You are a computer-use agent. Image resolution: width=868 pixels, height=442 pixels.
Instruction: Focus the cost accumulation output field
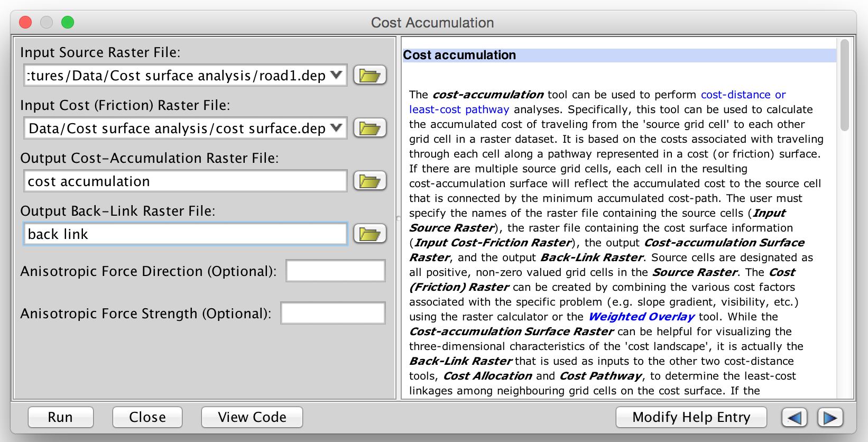pos(185,181)
